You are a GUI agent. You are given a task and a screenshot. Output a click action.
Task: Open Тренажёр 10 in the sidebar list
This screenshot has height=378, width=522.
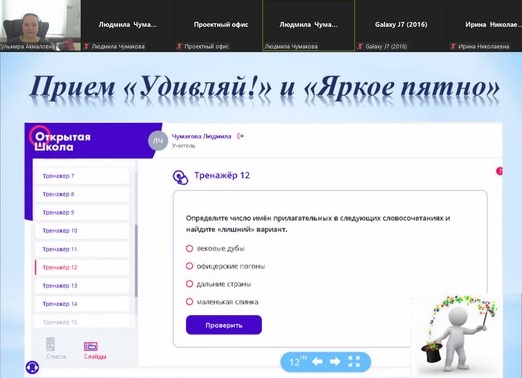coord(82,231)
